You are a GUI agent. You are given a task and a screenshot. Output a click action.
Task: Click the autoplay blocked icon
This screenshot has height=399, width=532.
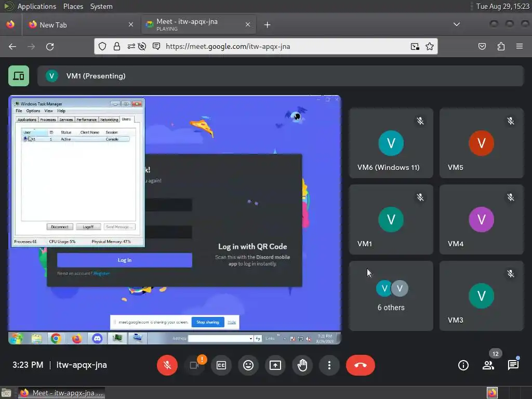pyautogui.click(x=142, y=46)
